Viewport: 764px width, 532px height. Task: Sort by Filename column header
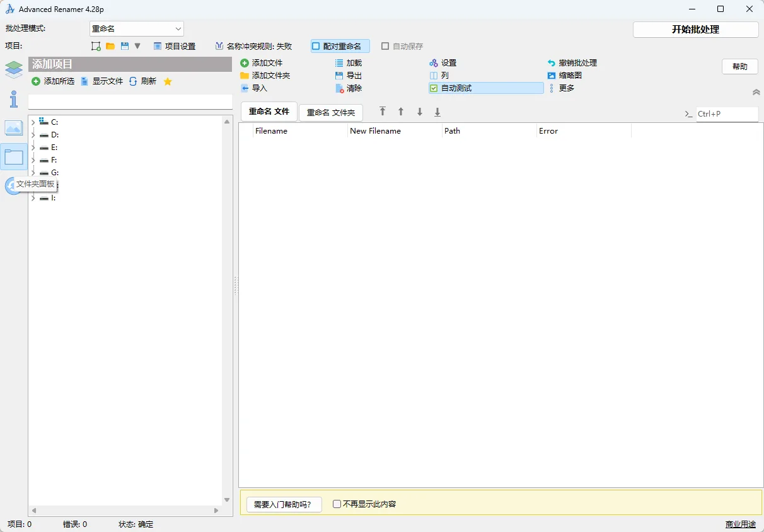tap(300, 131)
